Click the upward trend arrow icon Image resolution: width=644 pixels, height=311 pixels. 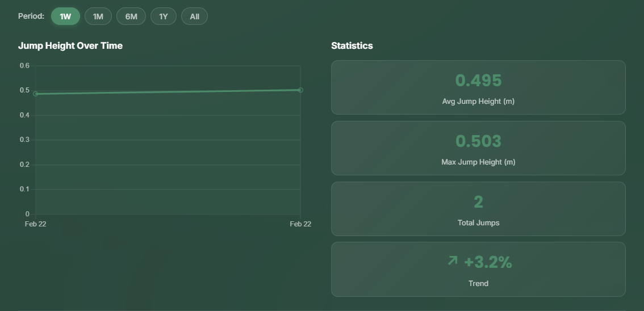[452, 260]
